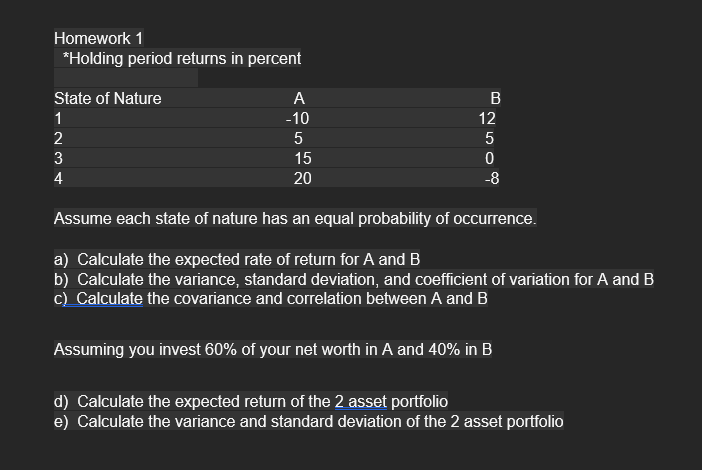The height and width of the screenshot is (470, 702).
Task: Click the 12 value in column B
Action: coord(487,118)
